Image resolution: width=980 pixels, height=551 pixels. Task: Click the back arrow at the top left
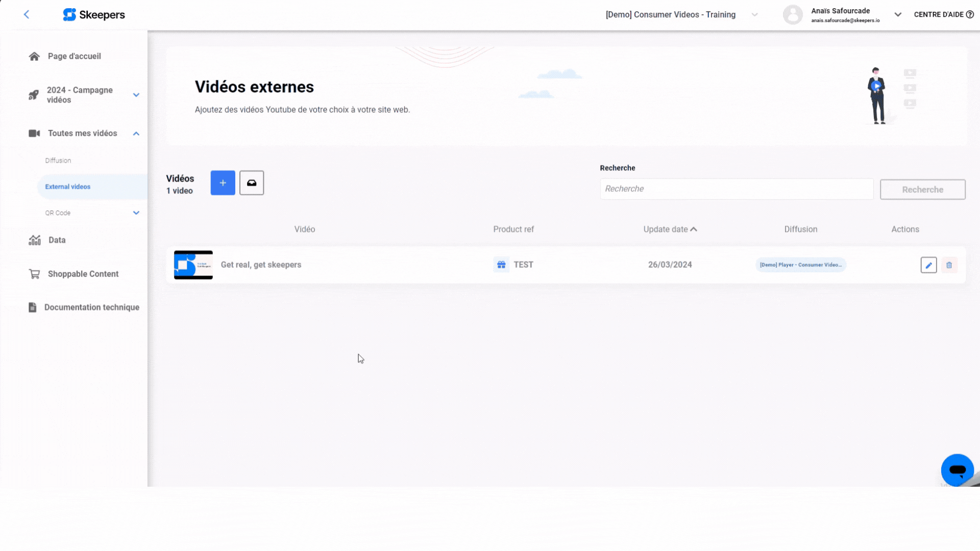(27, 14)
